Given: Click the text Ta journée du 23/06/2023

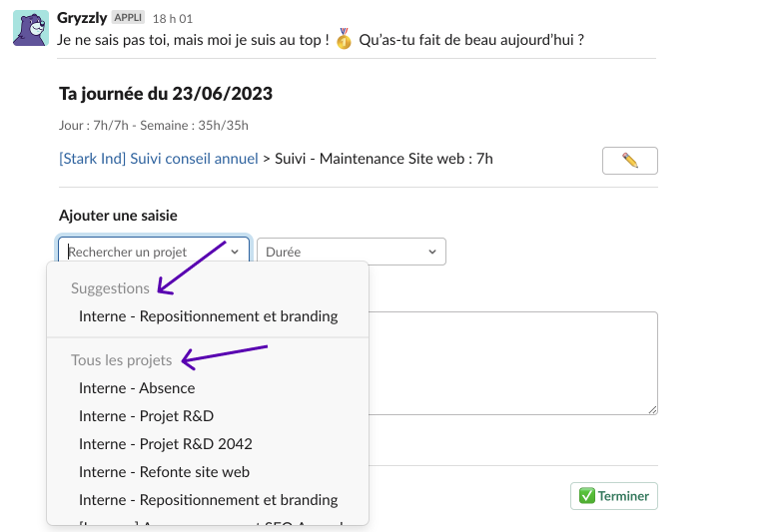Looking at the screenshot, I should pyautogui.click(x=166, y=94).
